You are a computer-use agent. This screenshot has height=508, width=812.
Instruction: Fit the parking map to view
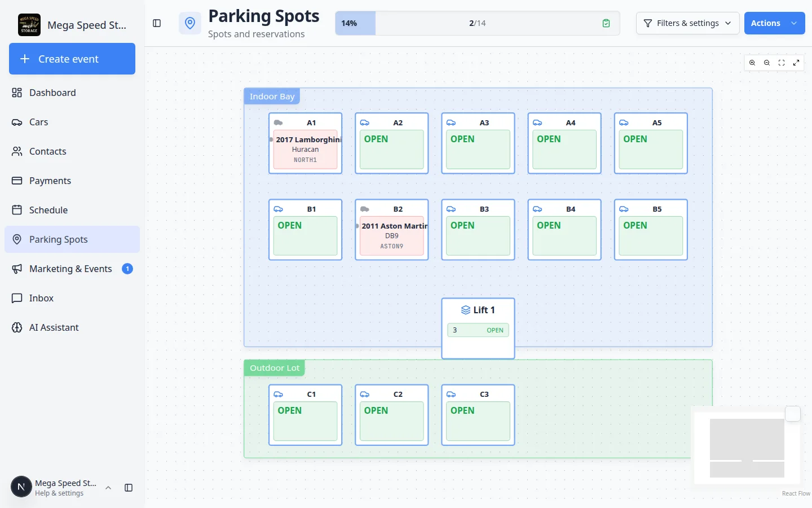tap(782, 63)
